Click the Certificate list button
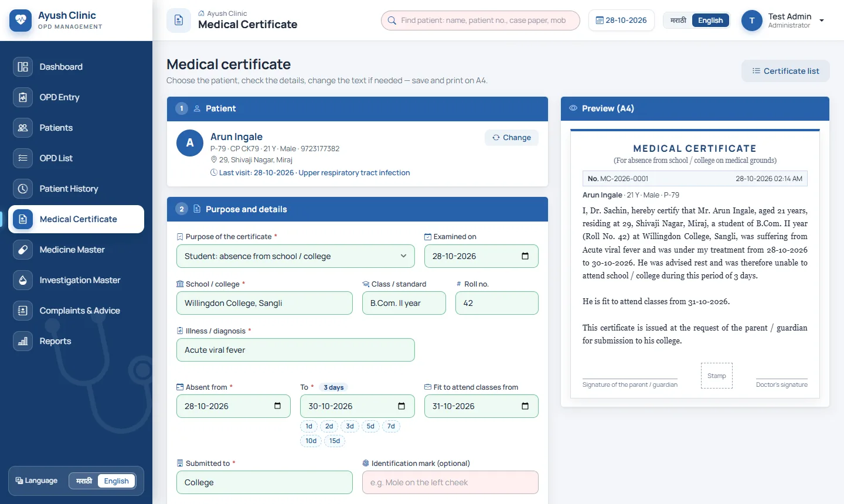The image size is (844, 504). click(x=785, y=71)
